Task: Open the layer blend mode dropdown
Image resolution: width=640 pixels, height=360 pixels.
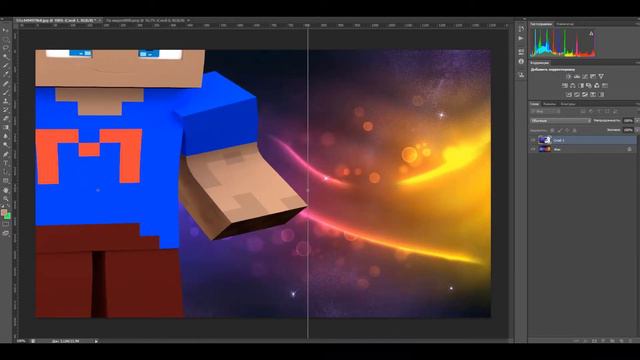Action: (x=560, y=121)
